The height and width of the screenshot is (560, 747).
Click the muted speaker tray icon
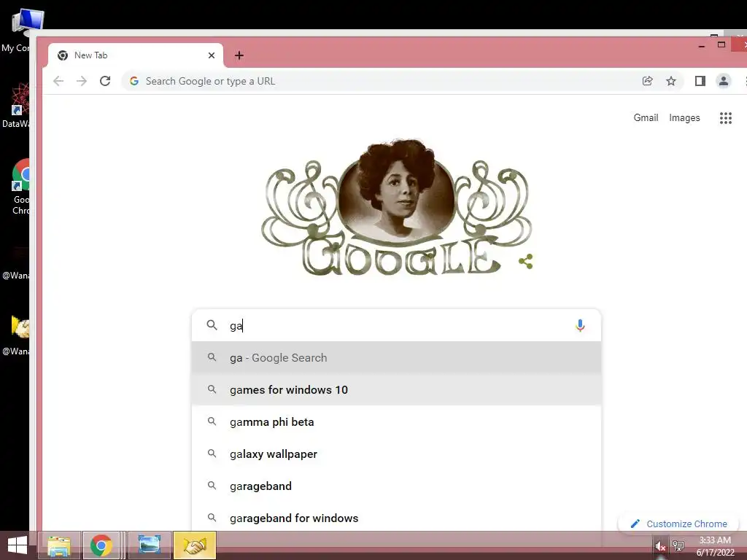point(659,546)
